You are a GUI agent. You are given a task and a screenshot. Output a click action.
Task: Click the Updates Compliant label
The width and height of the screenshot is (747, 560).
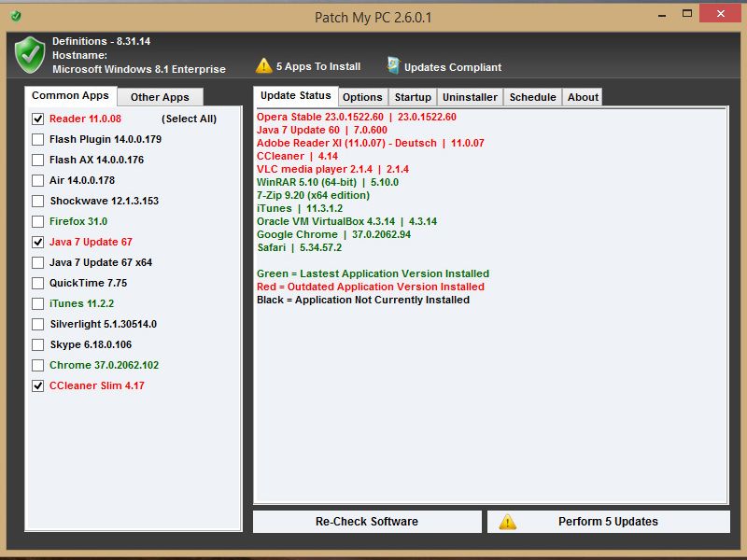click(x=453, y=67)
